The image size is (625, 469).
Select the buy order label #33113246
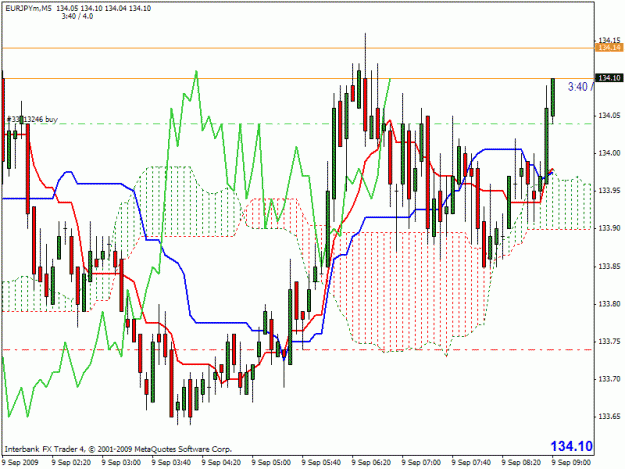33,119
